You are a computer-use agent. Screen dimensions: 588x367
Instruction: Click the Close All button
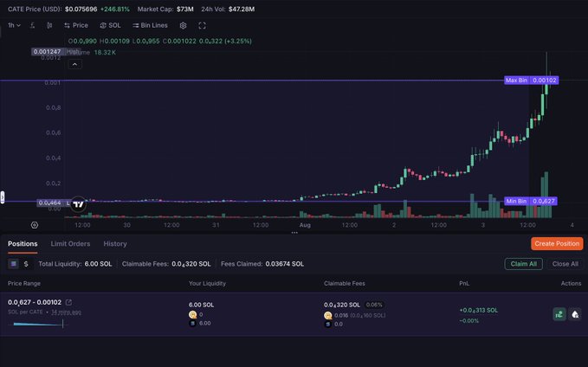[x=565, y=264]
